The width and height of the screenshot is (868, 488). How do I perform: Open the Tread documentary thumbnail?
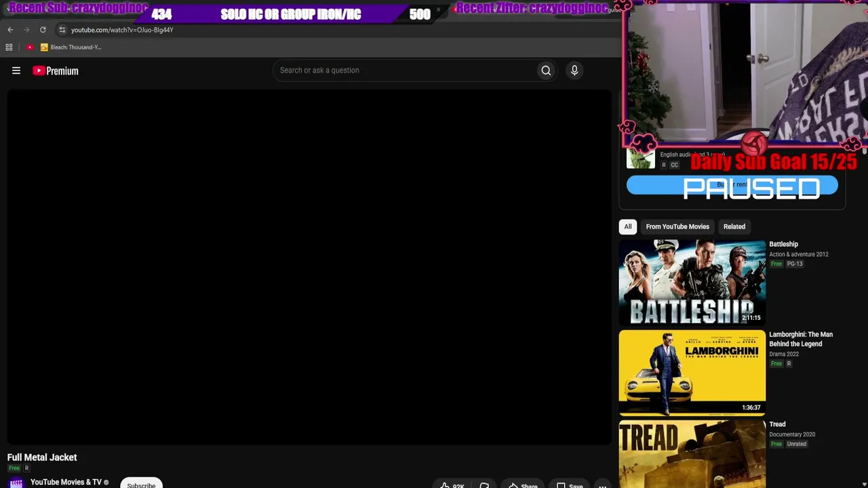click(x=692, y=454)
